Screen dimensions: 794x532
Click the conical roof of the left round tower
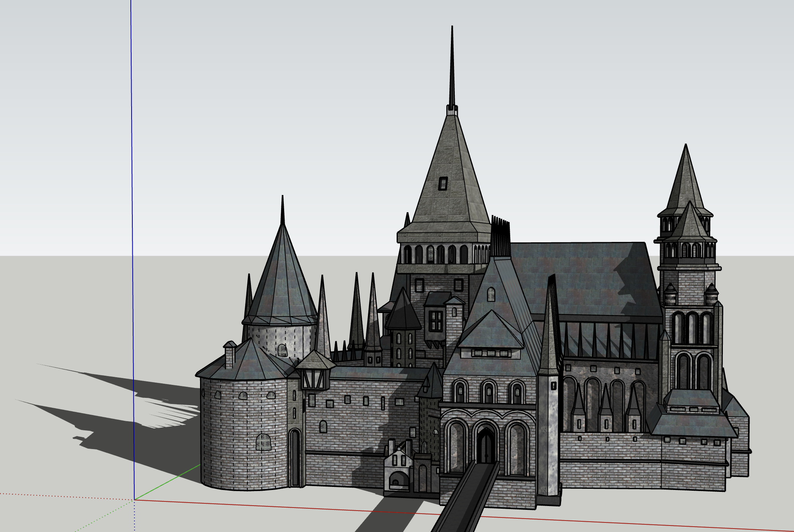pos(282,275)
